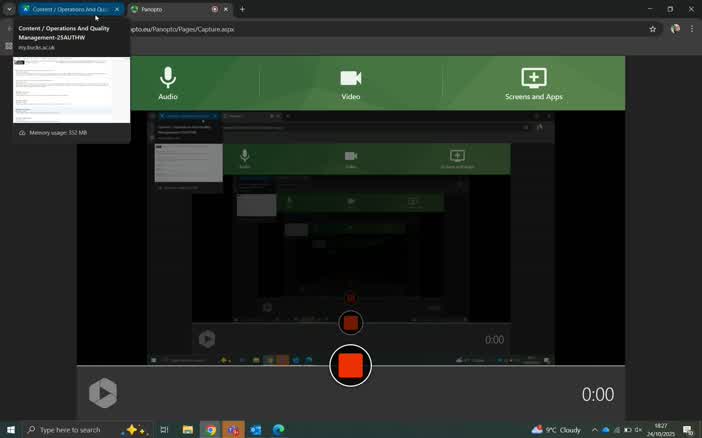The width and height of the screenshot is (702, 438).
Task: Expand hidden system tray icons
Action: (594, 430)
